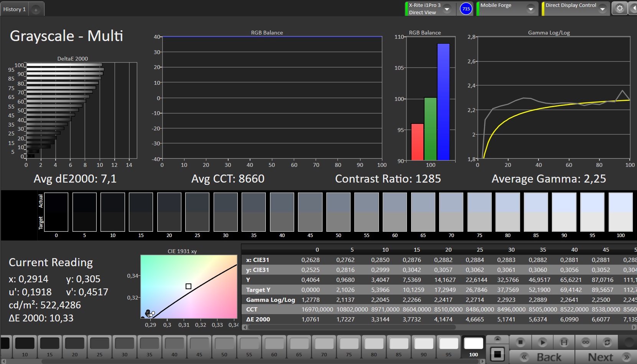Click the blue 715 meter timer circle
The image size is (637, 364).
click(466, 9)
